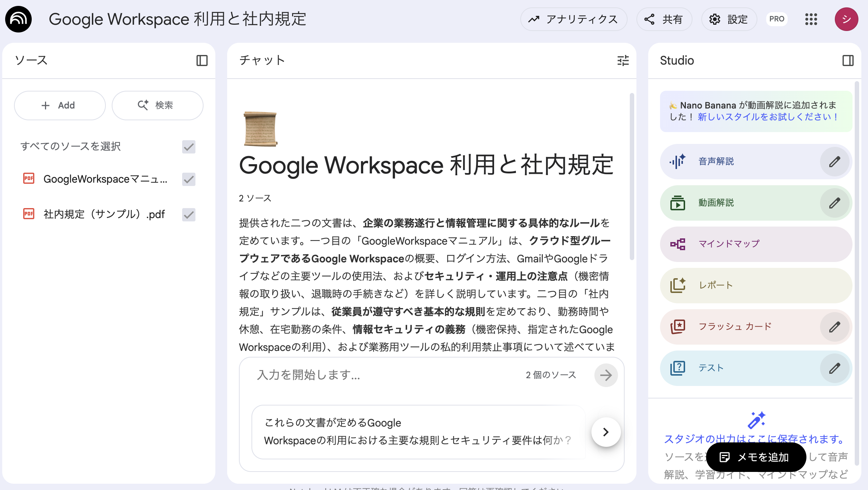Expand the suggested Google Workspace question
The image size is (868, 490).
click(605, 432)
